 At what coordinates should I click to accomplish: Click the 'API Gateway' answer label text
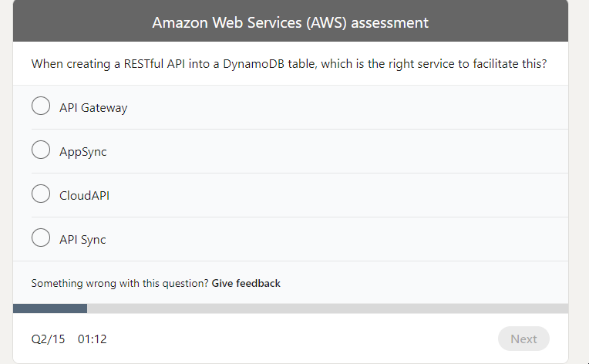[93, 108]
